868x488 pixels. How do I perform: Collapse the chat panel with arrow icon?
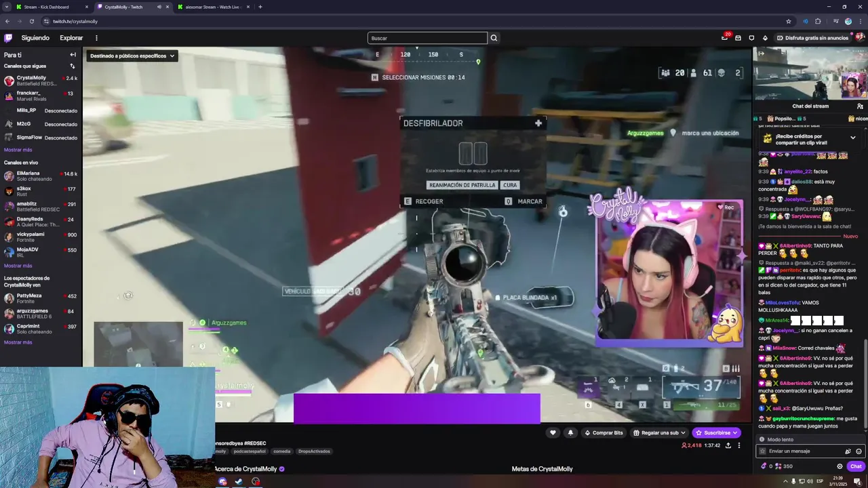pyautogui.click(x=761, y=54)
